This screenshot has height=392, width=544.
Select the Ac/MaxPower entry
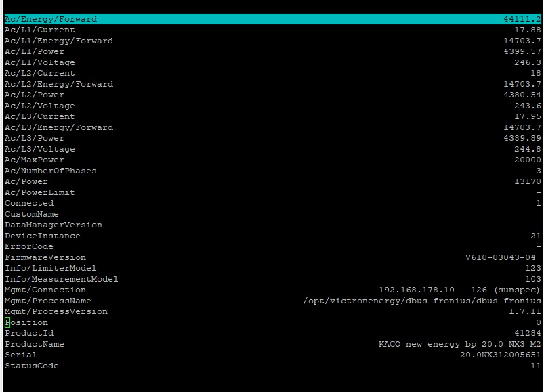(x=272, y=160)
